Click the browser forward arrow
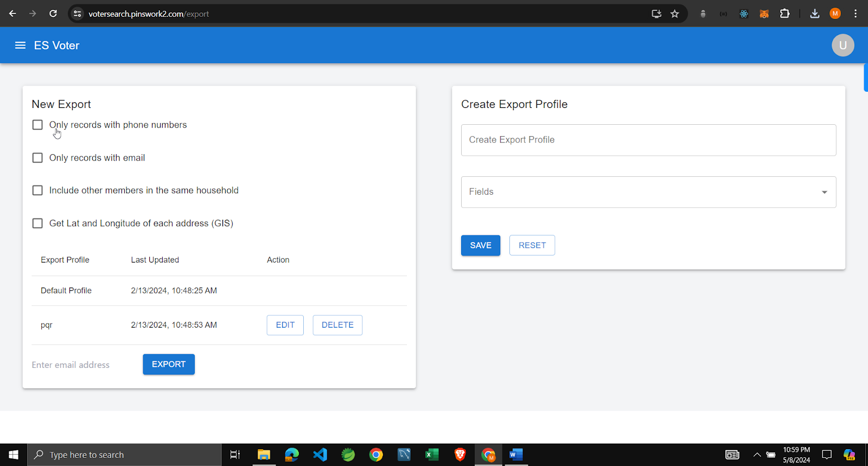Viewport: 868px width, 466px height. pyautogui.click(x=33, y=14)
